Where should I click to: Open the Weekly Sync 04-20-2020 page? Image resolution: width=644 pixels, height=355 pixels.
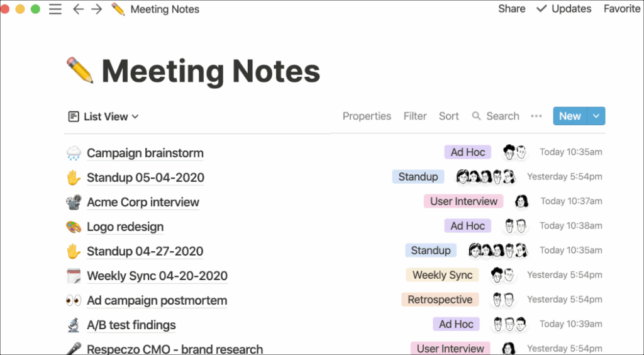[157, 276]
